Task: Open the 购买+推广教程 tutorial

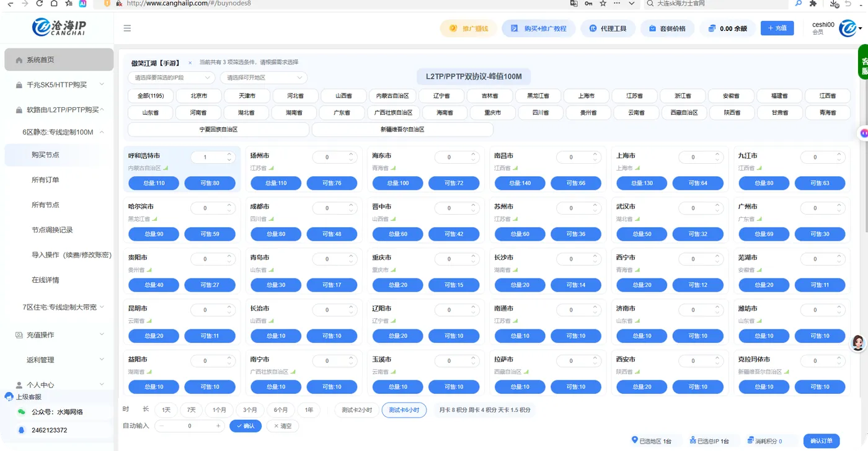Action: [x=538, y=29]
